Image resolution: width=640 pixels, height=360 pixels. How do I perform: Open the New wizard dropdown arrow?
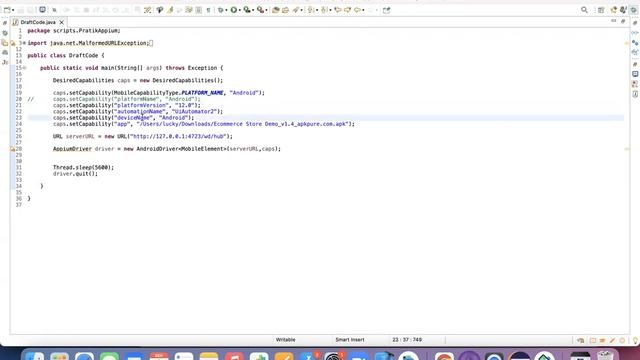point(13,10)
